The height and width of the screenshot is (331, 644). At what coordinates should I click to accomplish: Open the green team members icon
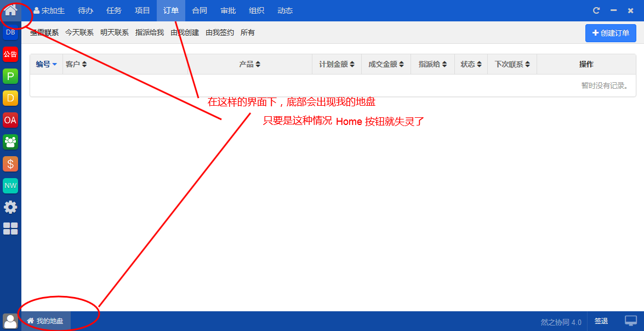tap(10, 142)
